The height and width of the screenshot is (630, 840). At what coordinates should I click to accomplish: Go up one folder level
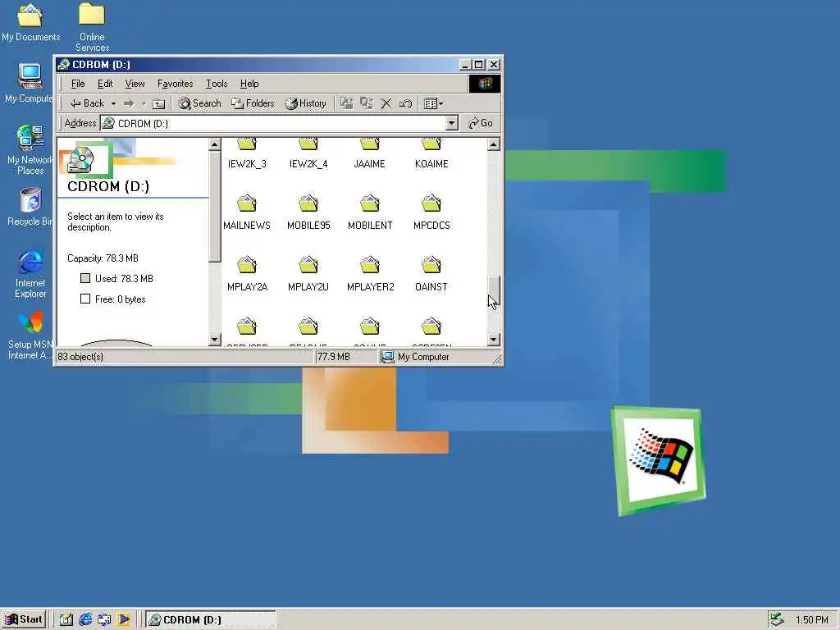158,103
